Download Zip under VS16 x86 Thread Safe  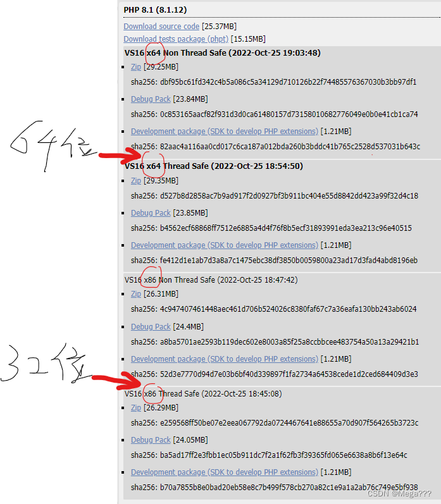pyautogui.click(x=136, y=408)
